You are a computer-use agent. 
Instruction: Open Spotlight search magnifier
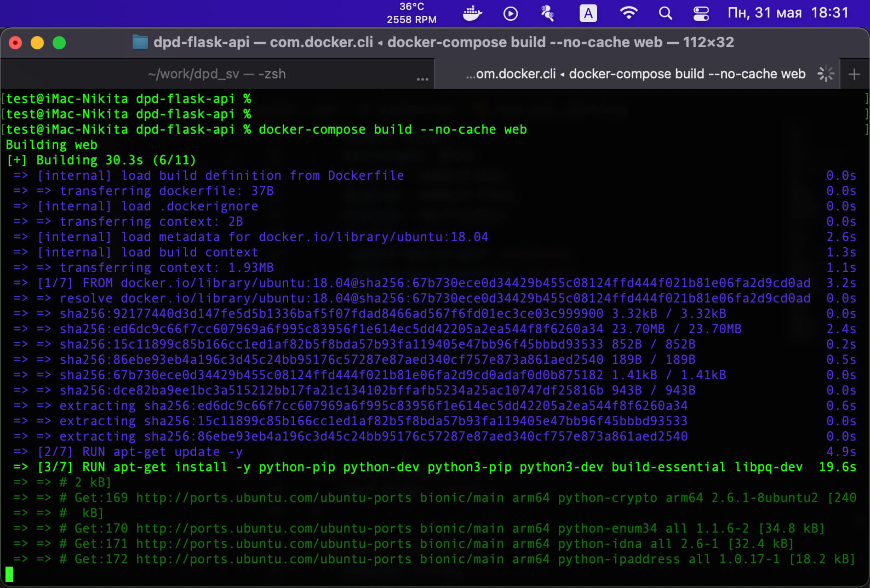(665, 13)
